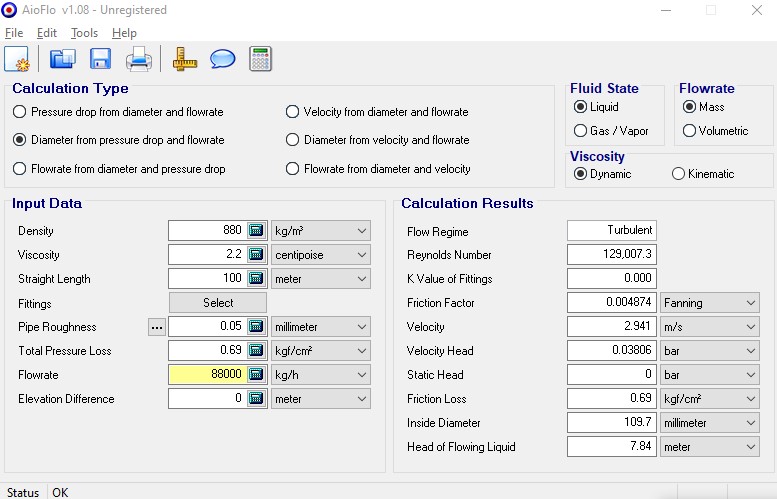Click the calculator icon beside Density value
The width and height of the screenshot is (777, 499).
click(x=256, y=231)
